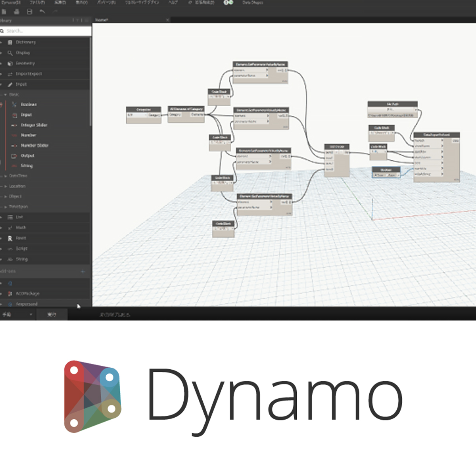Click the Open file toolbar icon

(x=17, y=12)
